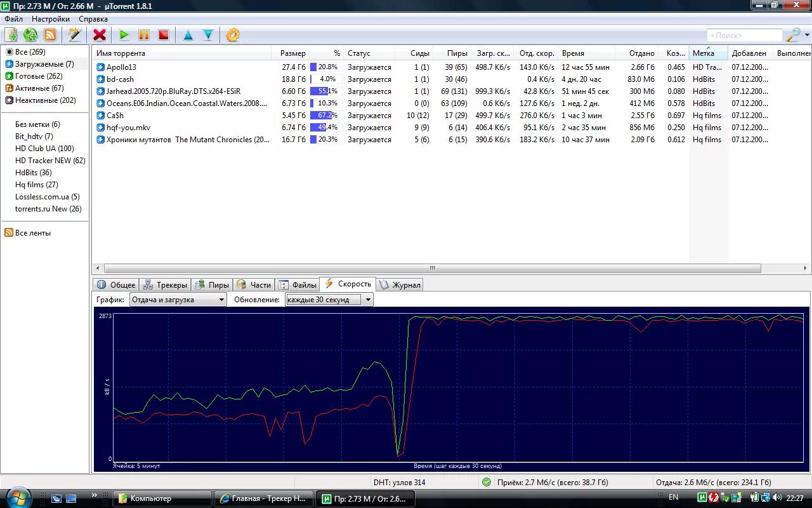Click the Create New Torrent wand icon

click(75, 35)
